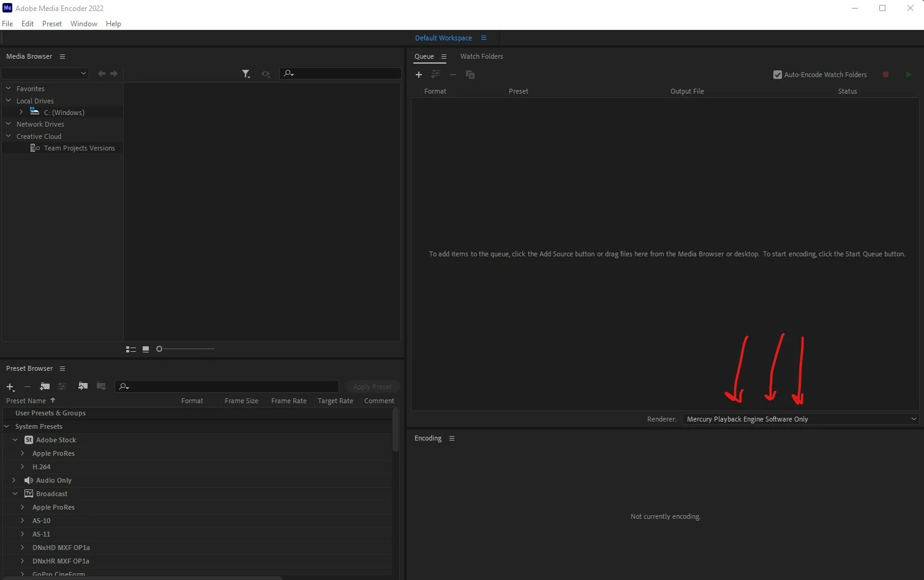Image resolution: width=924 pixels, height=580 pixels.
Task: Open the Preset menu
Action: pyautogui.click(x=52, y=24)
